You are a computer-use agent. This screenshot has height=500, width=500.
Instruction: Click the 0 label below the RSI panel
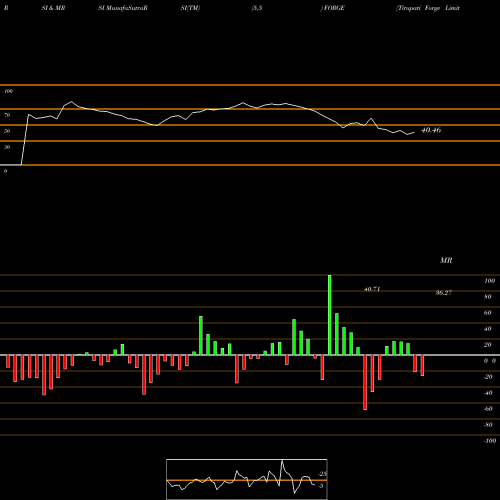5,171
